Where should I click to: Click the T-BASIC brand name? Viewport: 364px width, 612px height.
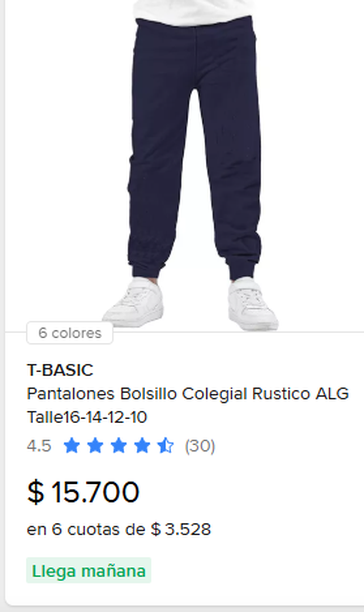coord(60,370)
